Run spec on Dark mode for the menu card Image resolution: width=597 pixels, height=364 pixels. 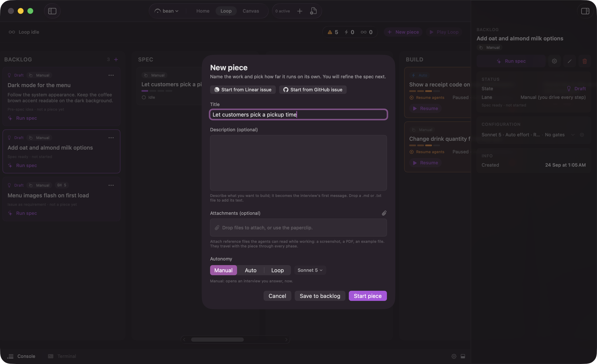coord(22,118)
